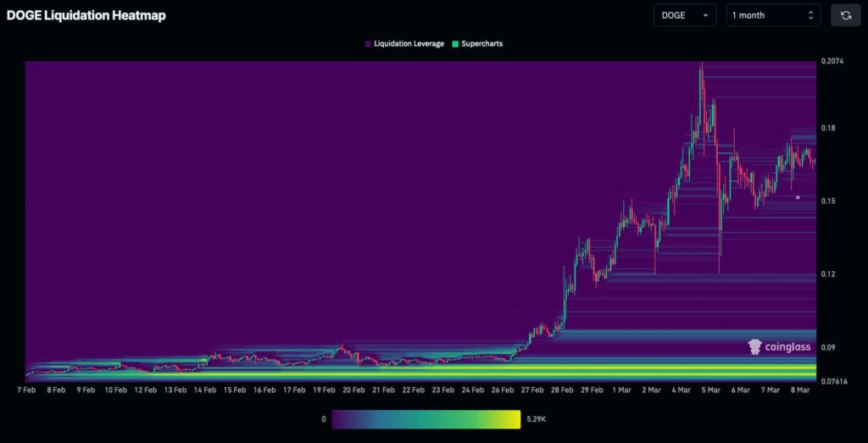Toggle the Liquidation Leverage series label
Image resolution: width=868 pixels, height=443 pixels.
409,43
